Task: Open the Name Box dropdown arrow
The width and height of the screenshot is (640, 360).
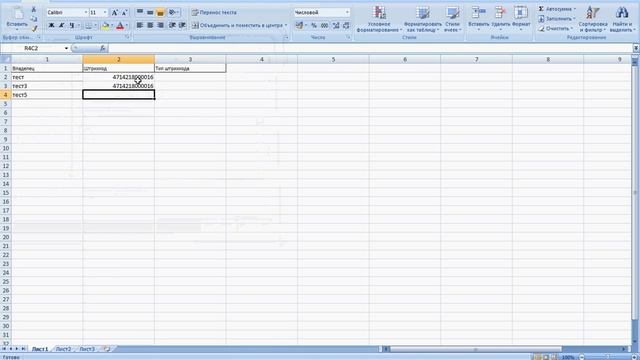Action: (x=66, y=48)
